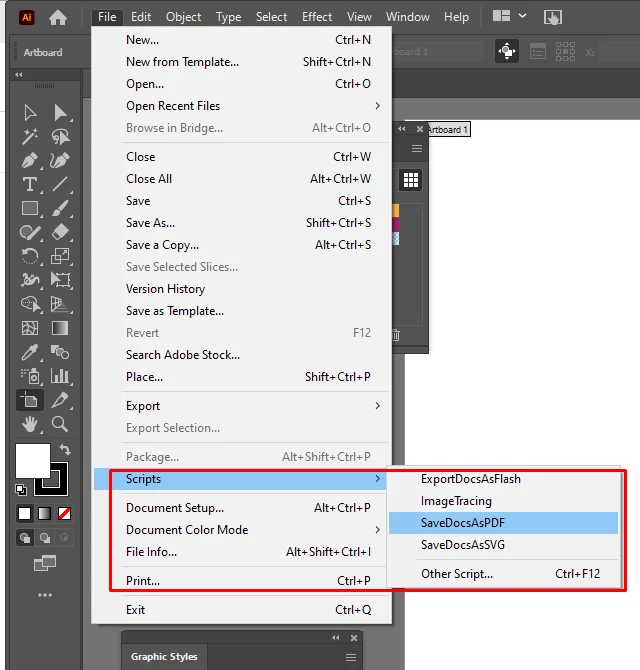The height and width of the screenshot is (670, 640).
Task: Select the Selection tool (black arrow)
Action: [30, 113]
